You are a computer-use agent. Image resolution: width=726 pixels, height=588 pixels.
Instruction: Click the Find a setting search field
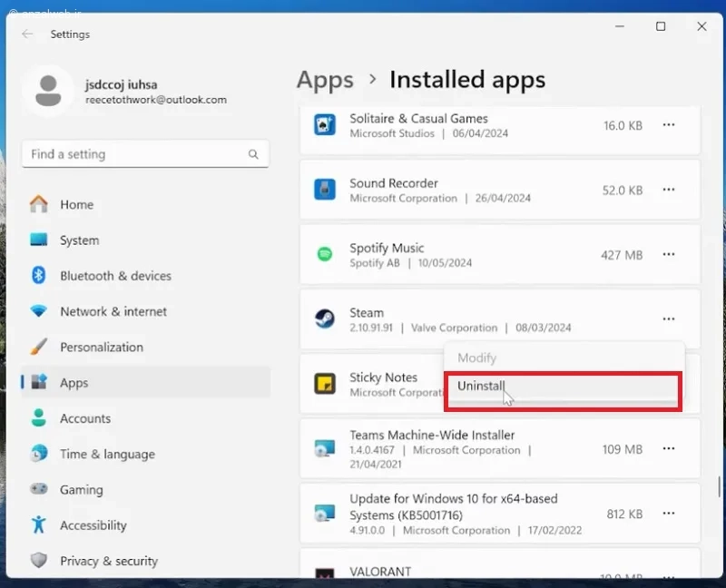(x=145, y=154)
